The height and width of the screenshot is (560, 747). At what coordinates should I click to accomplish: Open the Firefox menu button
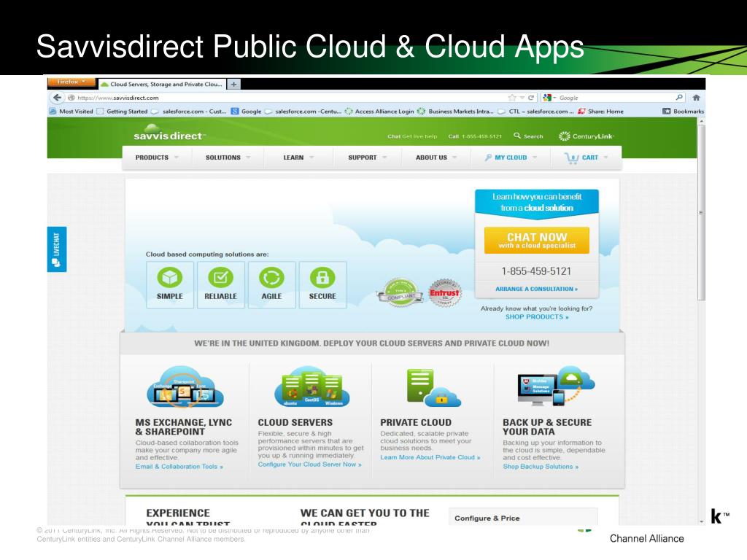71,82
